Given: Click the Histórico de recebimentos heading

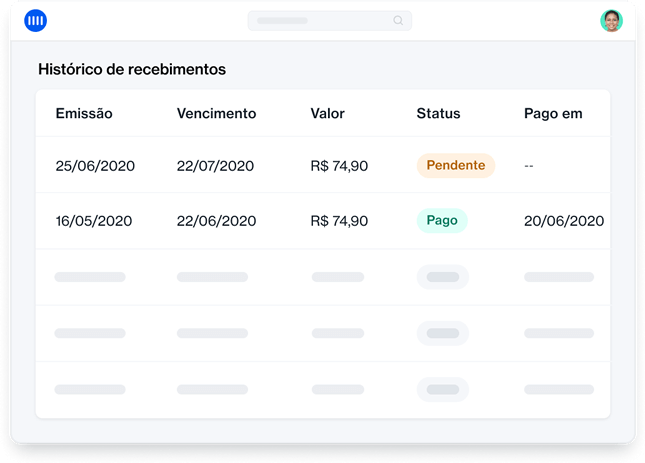Looking at the screenshot, I should [x=132, y=70].
